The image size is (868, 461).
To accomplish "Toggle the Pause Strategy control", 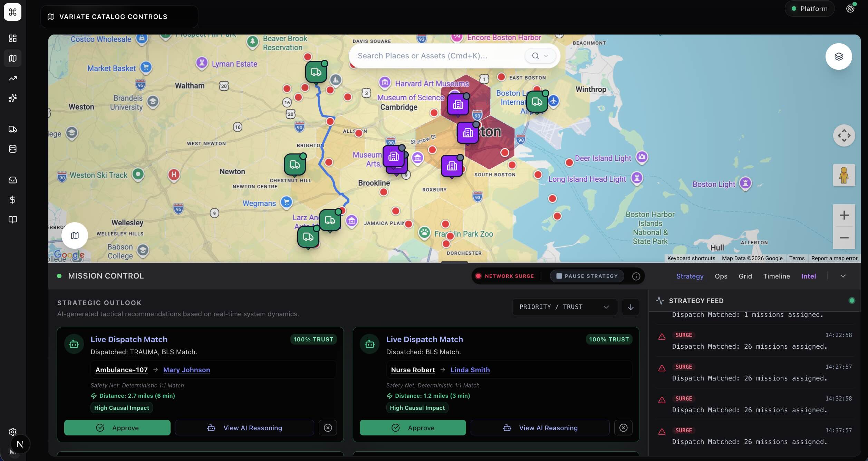I will coord(587,276).
